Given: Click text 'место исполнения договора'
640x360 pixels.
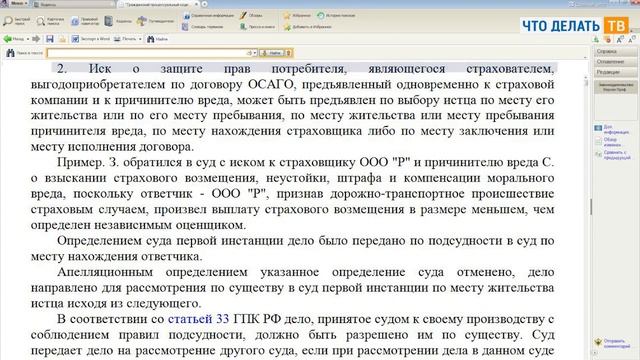Looking at the screenshot, I should click(112, 147).
